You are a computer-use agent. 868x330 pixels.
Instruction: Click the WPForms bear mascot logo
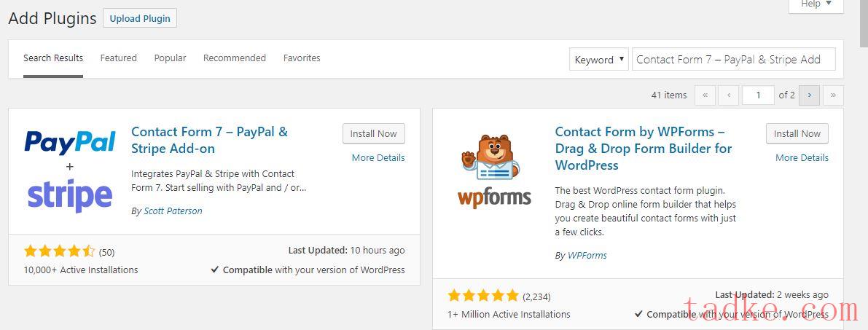click(x=494, y=171)
